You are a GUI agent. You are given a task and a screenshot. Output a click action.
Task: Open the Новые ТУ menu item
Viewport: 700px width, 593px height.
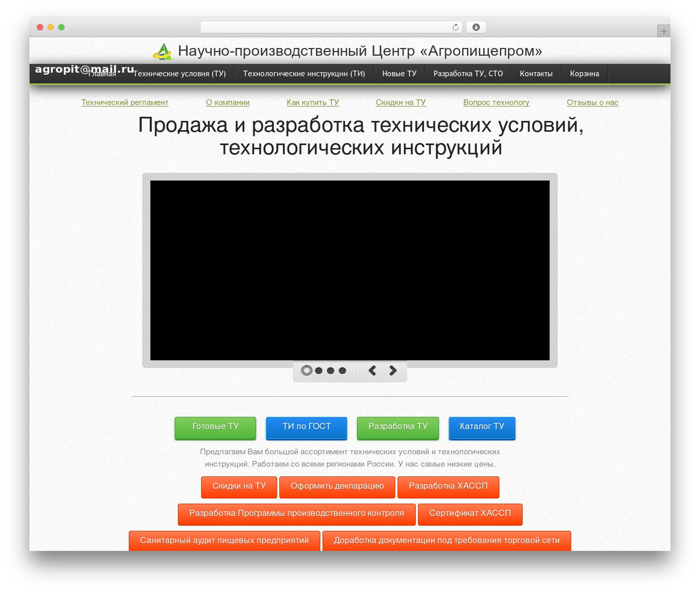pyautogui.click(x=399, y=74)
